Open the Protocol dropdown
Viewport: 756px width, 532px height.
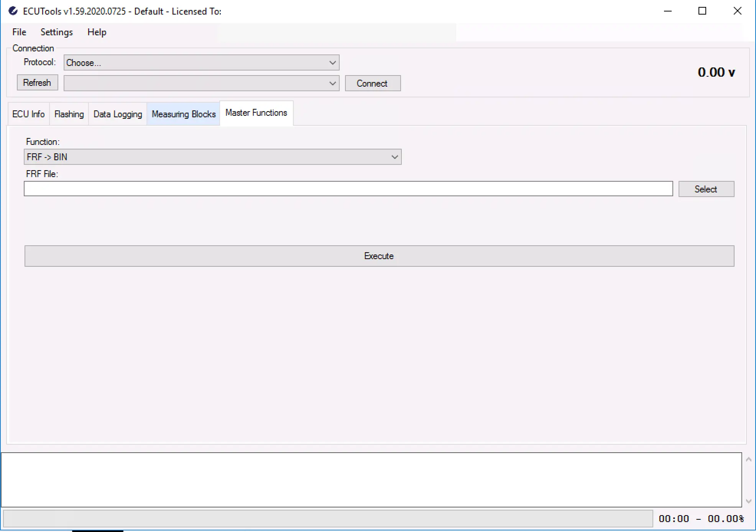(201, 62)
